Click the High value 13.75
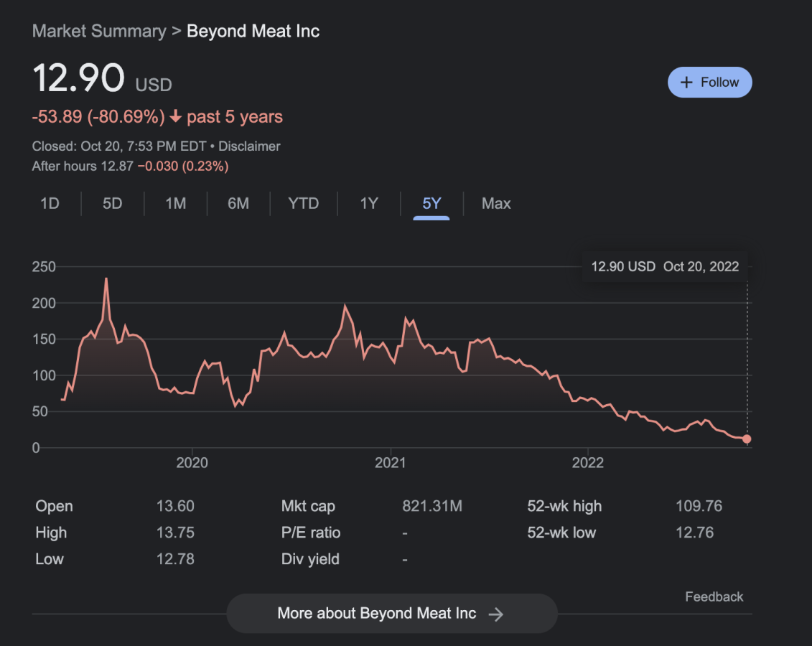The height and width of the screenshot is (646, 812). point(176,533)
